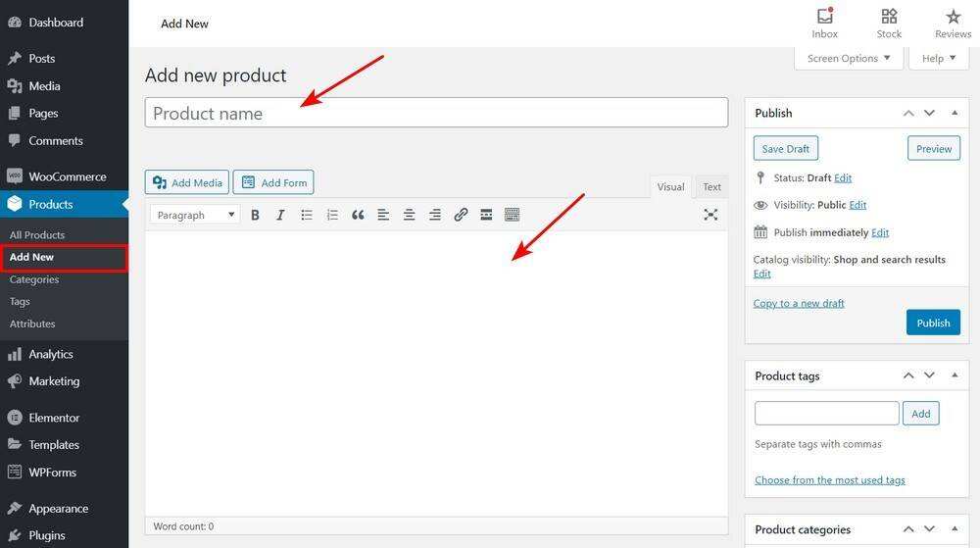
Task: Enable distraction-free fullscreen editor mode
Action: click(710, 215)
